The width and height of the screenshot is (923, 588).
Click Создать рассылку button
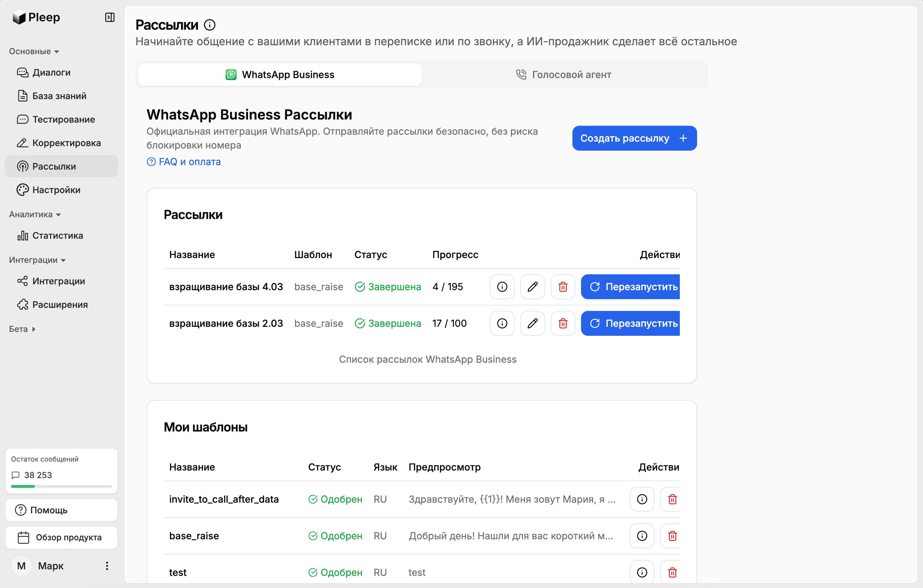[x=634, y=138]
